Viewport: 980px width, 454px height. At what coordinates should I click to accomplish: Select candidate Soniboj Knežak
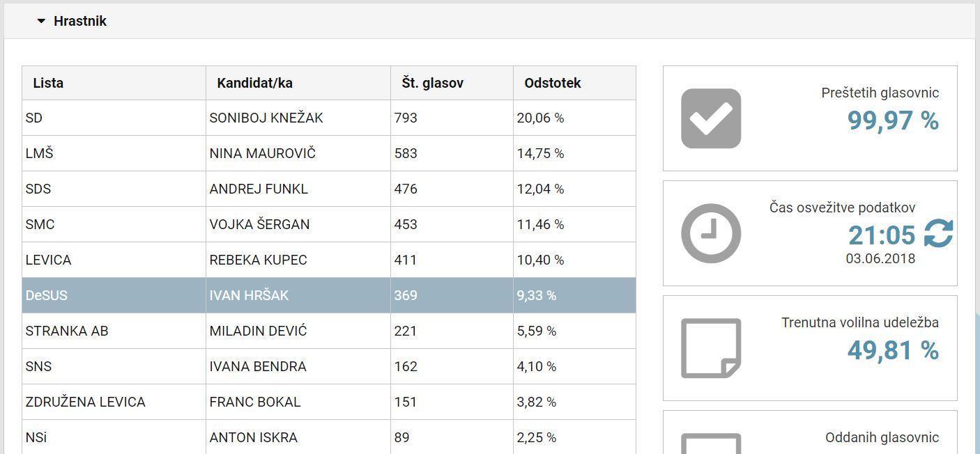(x=266, y=118)
